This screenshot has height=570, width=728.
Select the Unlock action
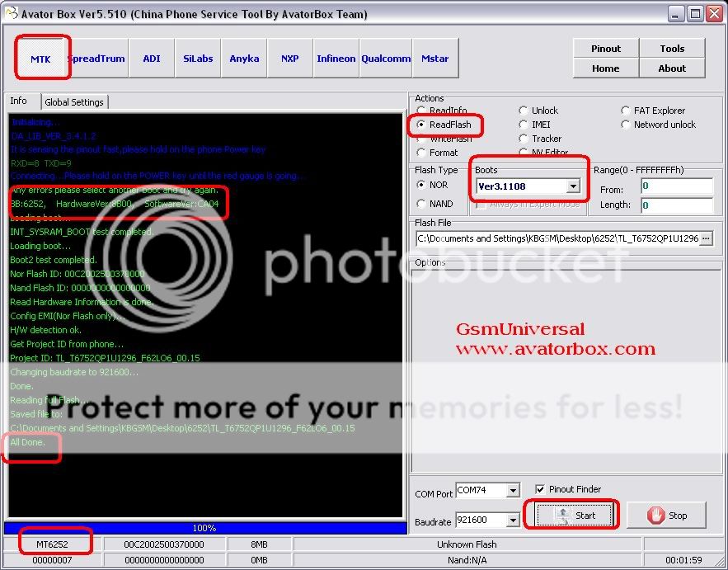pos(538,111)
